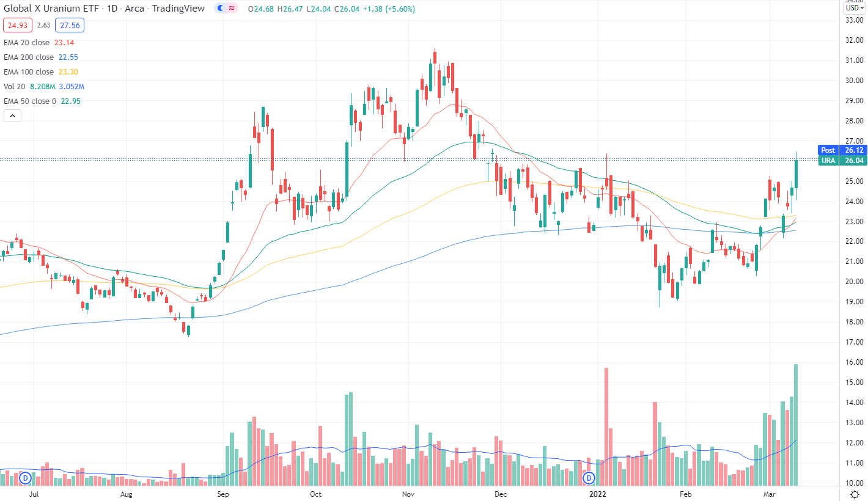Click the red sell price 24.93 button
Image resolution: width=868 pixels, height=501 pixels.
[18, 25]
